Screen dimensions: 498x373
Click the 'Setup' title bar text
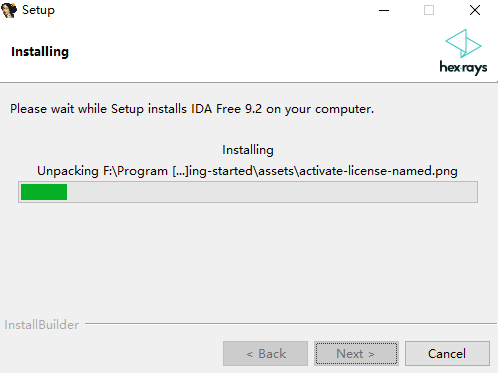click(38, 10)
